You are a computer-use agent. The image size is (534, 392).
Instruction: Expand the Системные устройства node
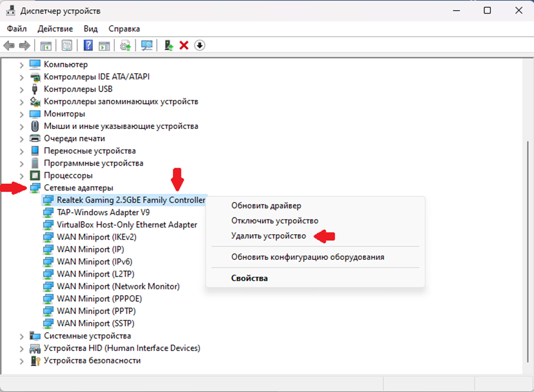(22, 336)
